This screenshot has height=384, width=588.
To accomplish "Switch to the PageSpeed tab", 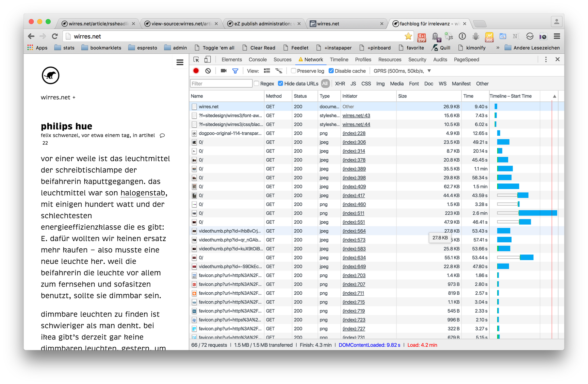I will pyautogui.click(x=466, y=60).
